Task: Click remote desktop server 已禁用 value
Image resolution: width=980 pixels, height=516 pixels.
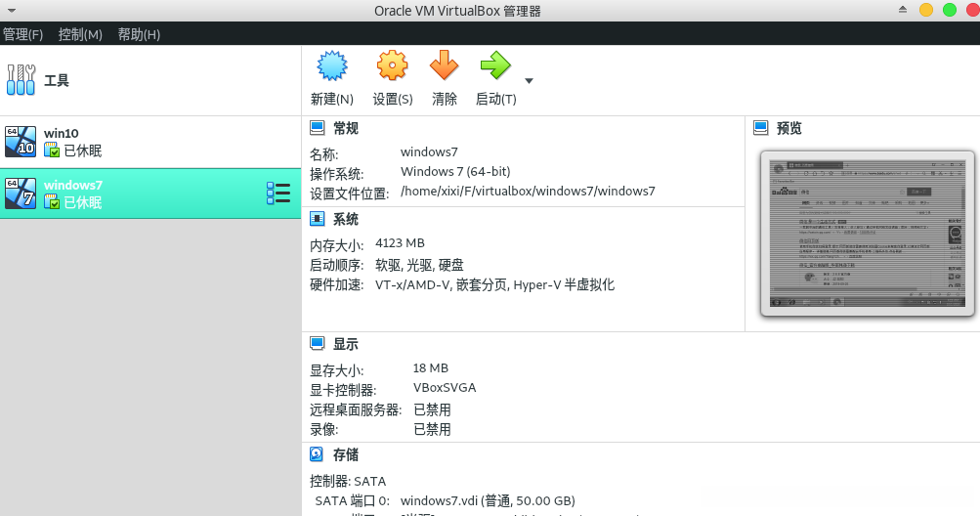Action: click(x=432, y=409)
